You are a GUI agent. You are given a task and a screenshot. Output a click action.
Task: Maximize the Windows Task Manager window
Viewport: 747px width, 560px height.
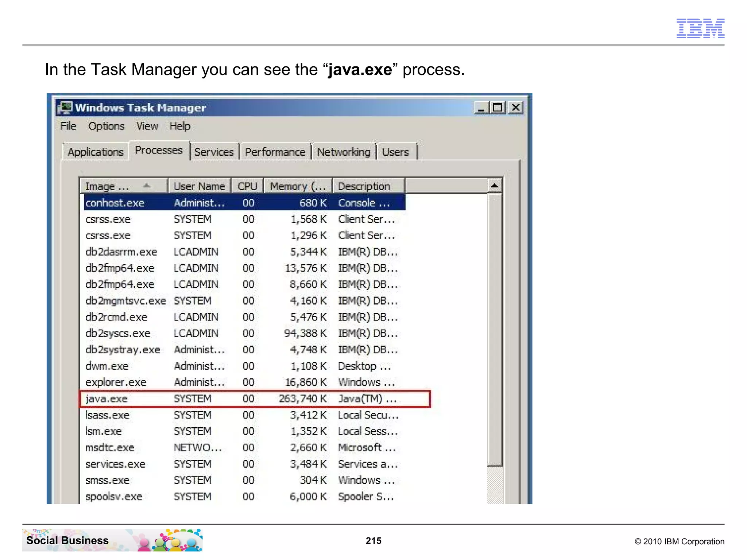coord(498,108)
